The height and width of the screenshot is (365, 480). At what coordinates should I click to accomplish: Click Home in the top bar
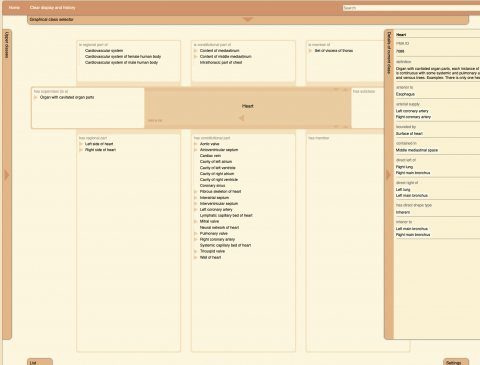coord(14,8)
